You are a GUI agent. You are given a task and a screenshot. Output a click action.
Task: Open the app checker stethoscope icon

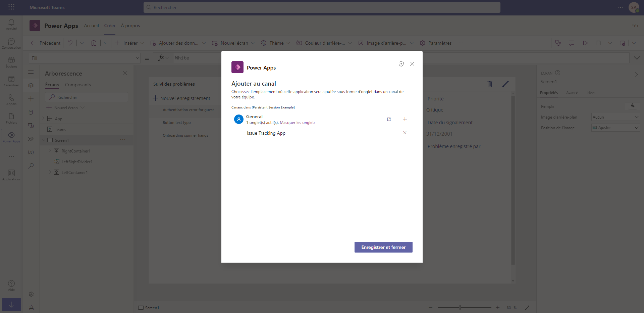pyautogui.click(x=558, y=43)
